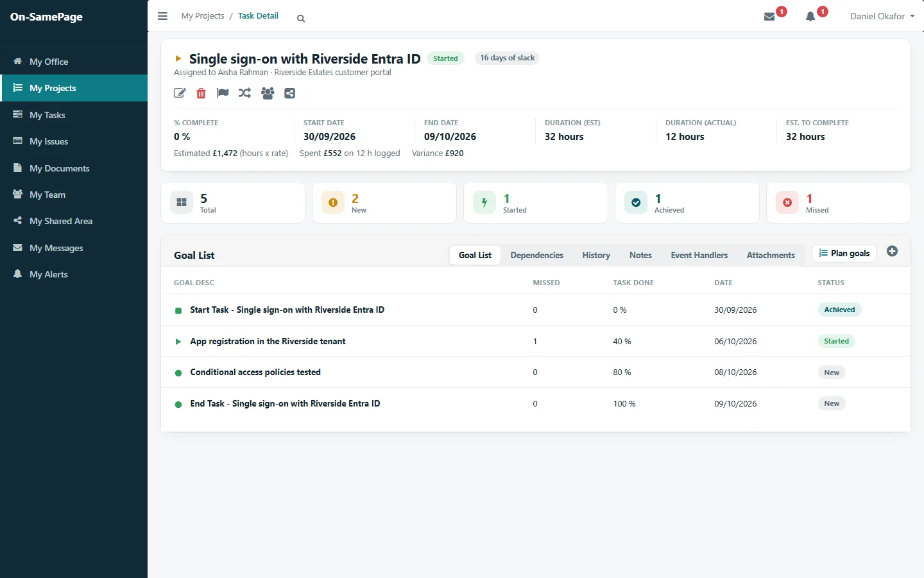This screenshot has height=578, width=924.
Task: Click the search magnifier icon
Action: click(x=301, y=19)
